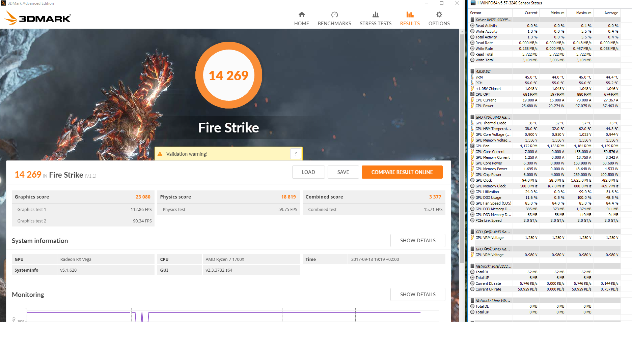This screenshot has width=632, height=364.
Task: Click the SystemInfo version value v5.1.620
Action: tap(68, 270)
